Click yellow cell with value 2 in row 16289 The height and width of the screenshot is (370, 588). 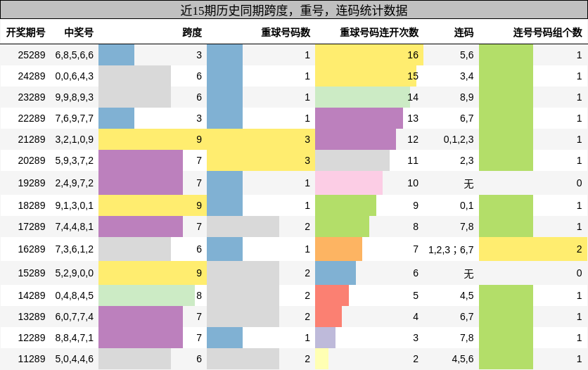tap(533, 249)
